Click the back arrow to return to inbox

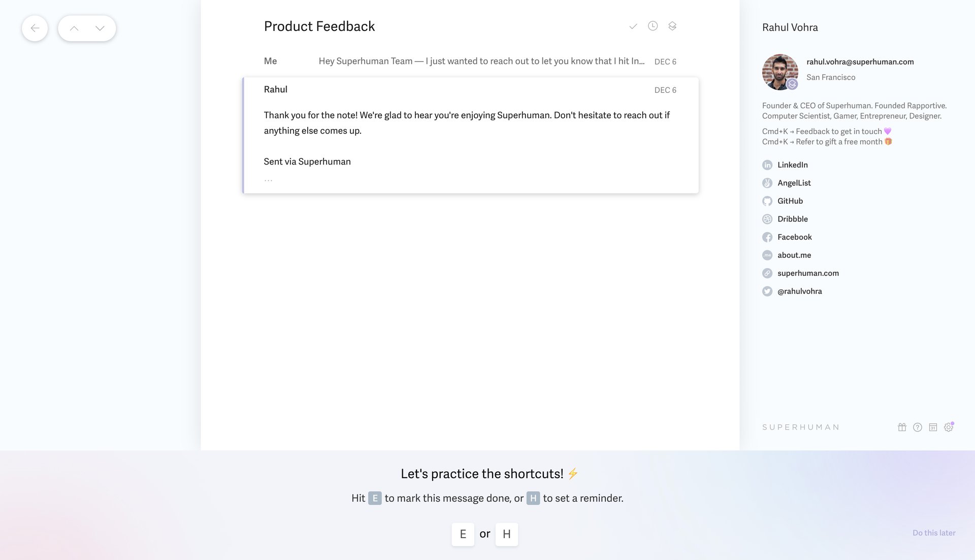point(35,28)
